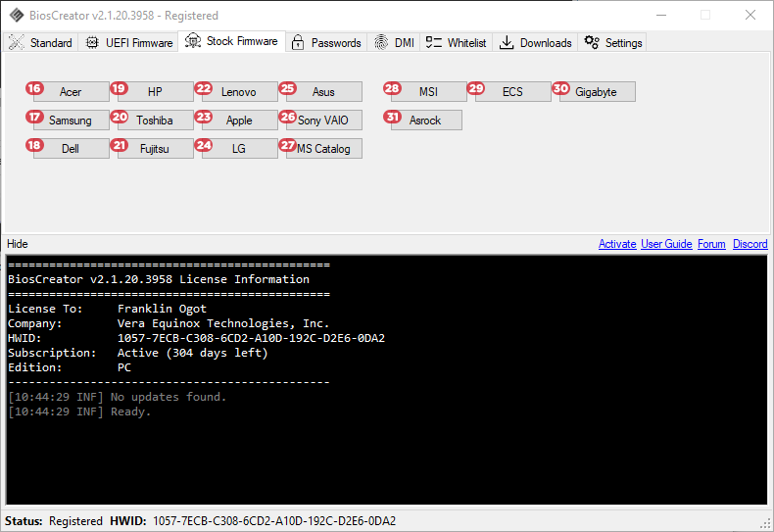Image resolution: width=774 pixels, height=532 pixels.
Task: Choose the Gigabyte firmware button
Action: (598, 92)
